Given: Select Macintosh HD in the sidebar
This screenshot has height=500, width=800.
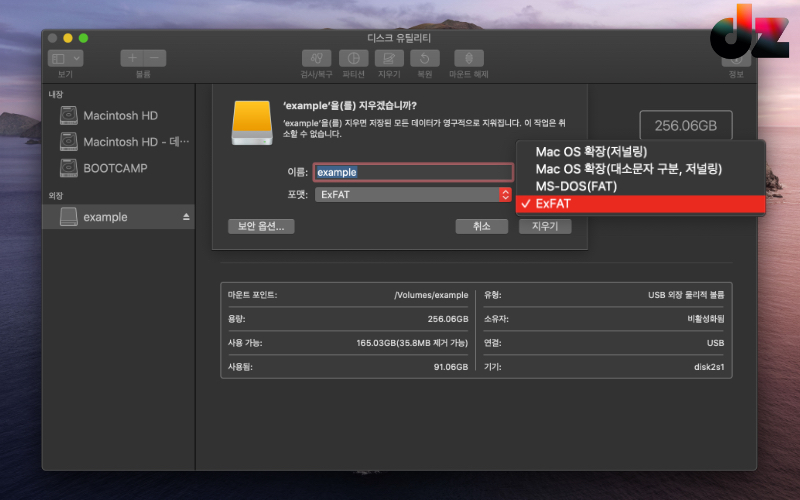Looking at the screenshot, I should point(120,116).
